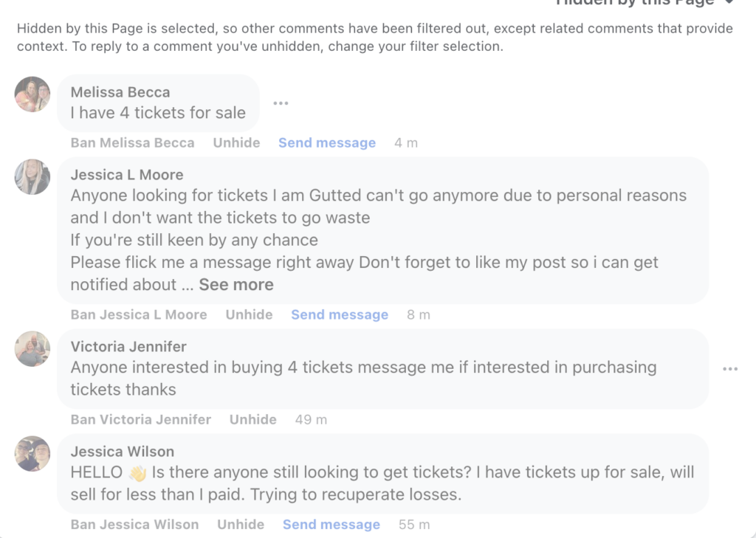
Task: Ban Jessica L Moore from the Page
Action: tap(139, 315)
